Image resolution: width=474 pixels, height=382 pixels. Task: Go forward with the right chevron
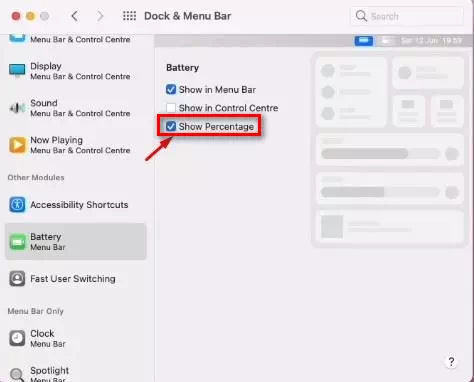100,16
